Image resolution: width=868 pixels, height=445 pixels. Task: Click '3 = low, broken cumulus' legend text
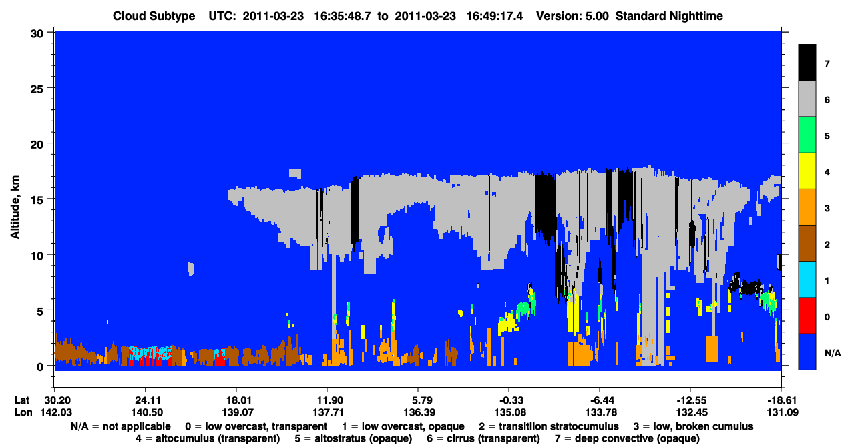click(694, 426)
